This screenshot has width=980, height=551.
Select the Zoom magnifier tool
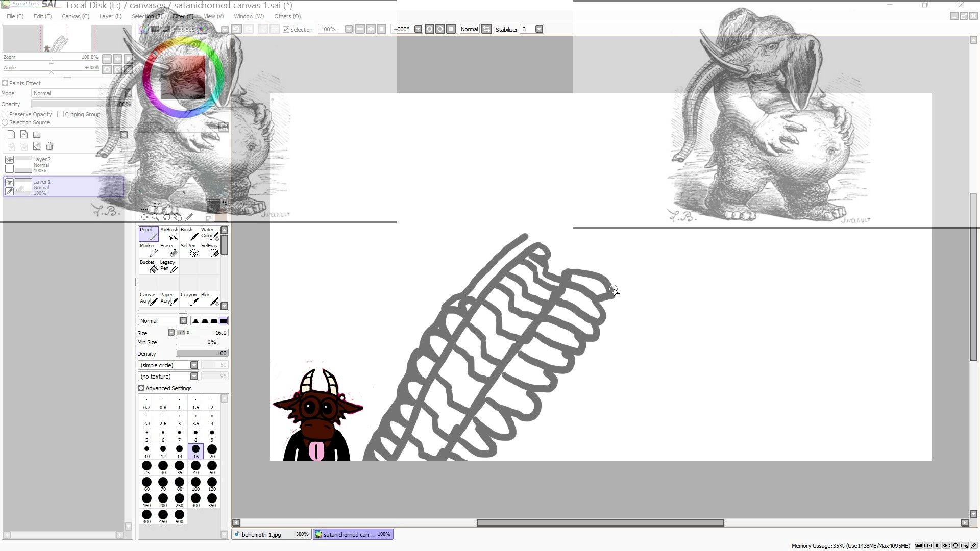156,217
